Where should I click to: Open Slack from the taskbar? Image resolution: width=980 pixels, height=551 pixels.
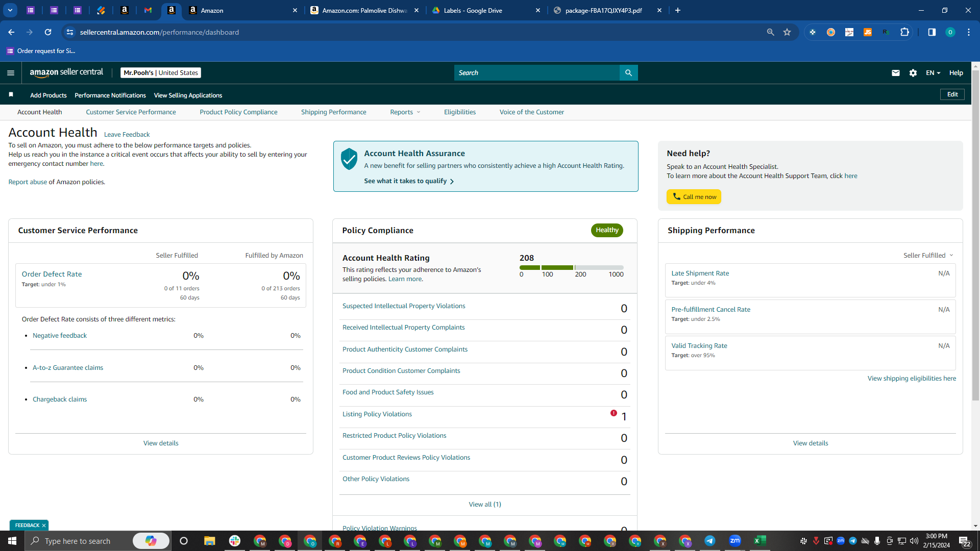tap(235, 541)
